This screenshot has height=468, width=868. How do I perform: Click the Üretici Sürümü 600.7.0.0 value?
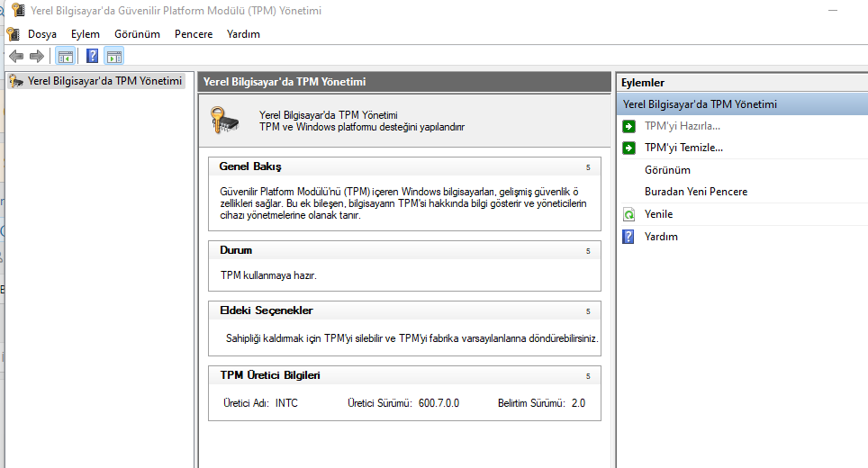click(439, 403)
